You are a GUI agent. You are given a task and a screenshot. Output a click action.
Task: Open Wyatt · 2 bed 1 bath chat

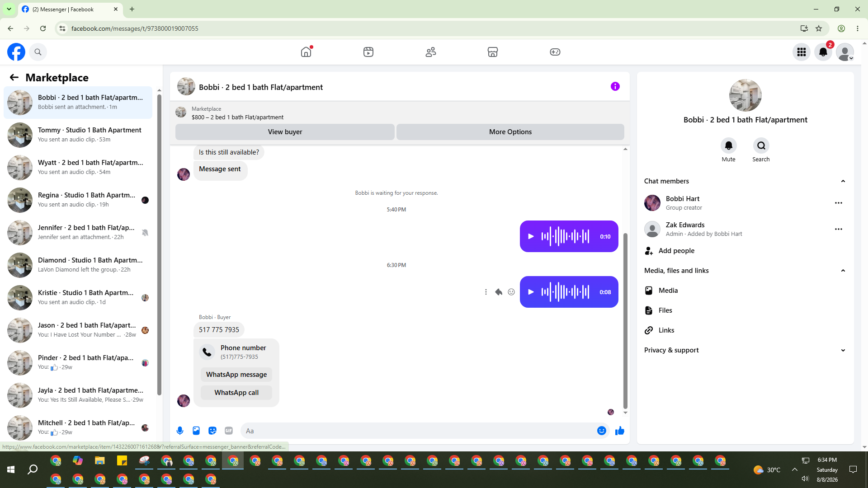[78, 167]
